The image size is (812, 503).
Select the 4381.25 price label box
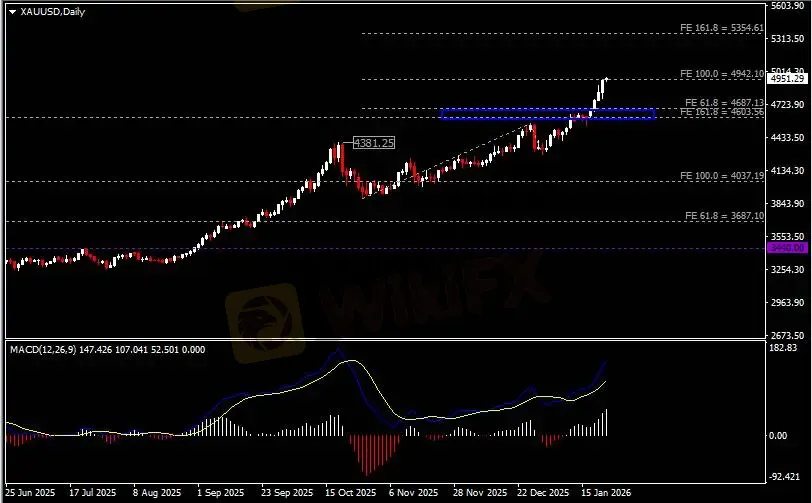pyautogui.click(x=373, y=143)
